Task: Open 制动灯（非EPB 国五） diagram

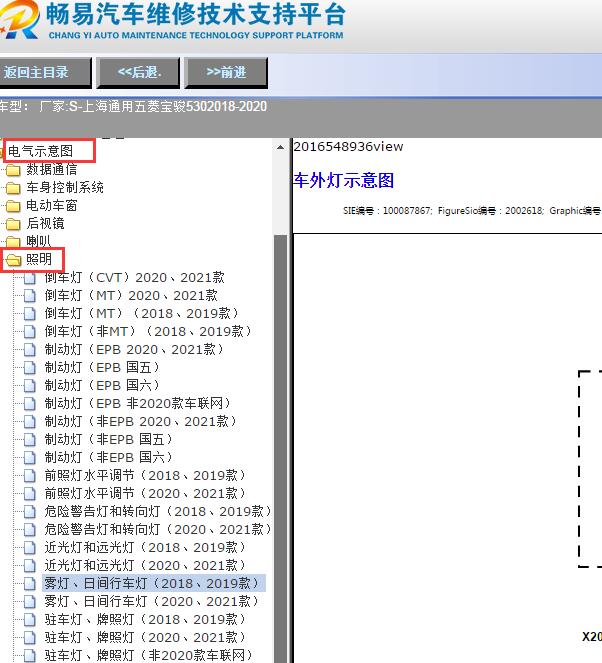Action: [x=109, y=439]
